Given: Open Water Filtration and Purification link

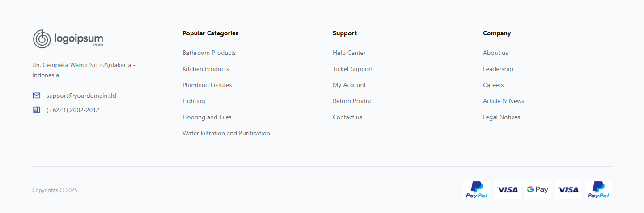Looking at the screenshot, I should tap(226, 133).
